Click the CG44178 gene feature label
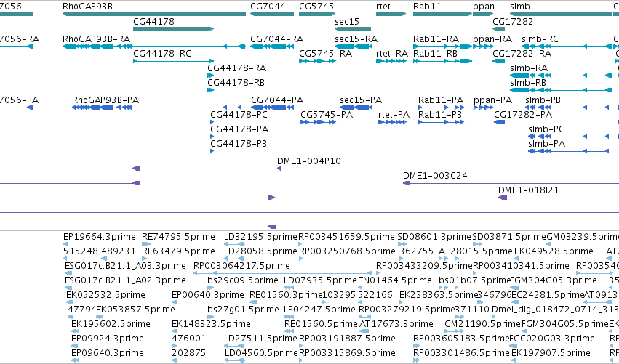Viewport: 619px width, 364px height. click(x=153, y=22)
